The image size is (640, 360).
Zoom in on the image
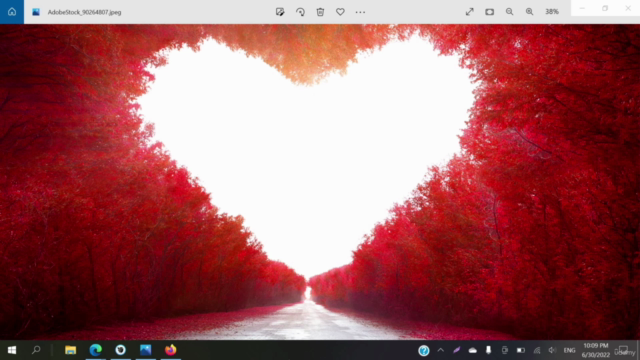(529, 12)
